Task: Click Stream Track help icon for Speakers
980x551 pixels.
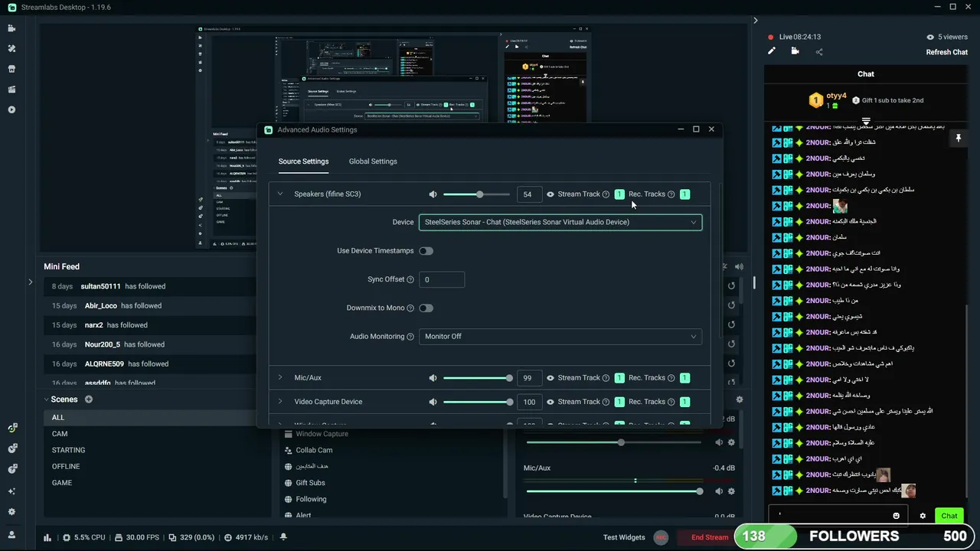Action: [x=606, y=194]
